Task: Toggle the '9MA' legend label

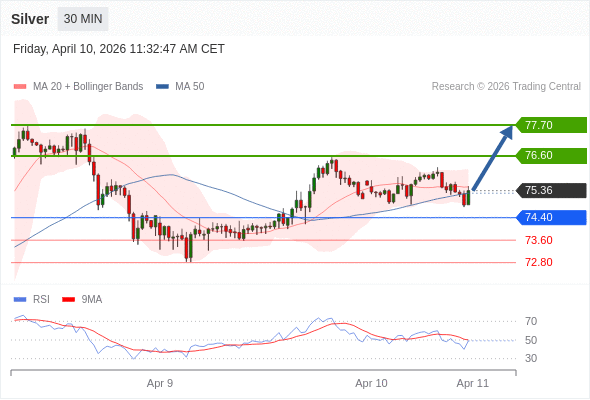Action: (92, 300)
